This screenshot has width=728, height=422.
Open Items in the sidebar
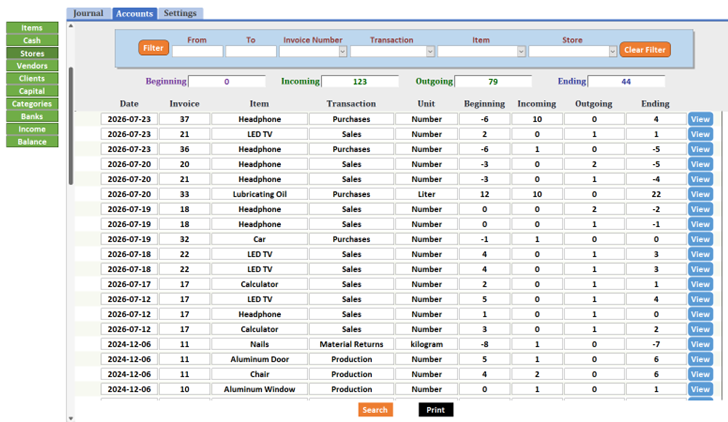tap(32, 28)
